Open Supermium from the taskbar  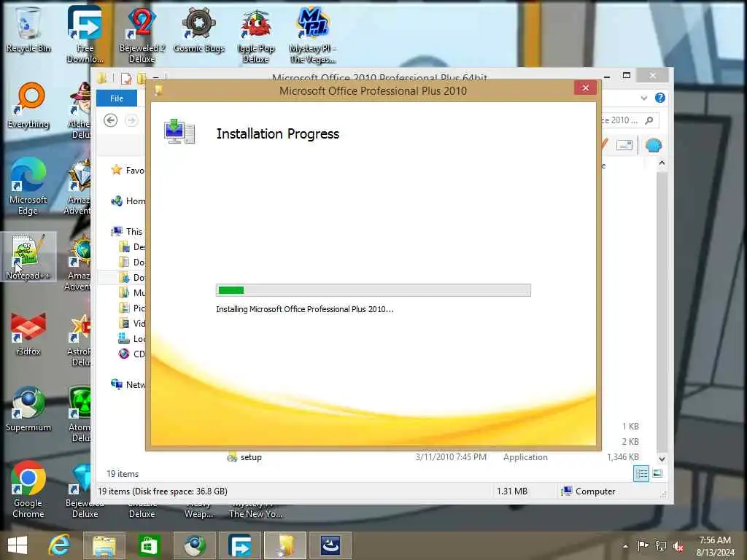[194, 545]
